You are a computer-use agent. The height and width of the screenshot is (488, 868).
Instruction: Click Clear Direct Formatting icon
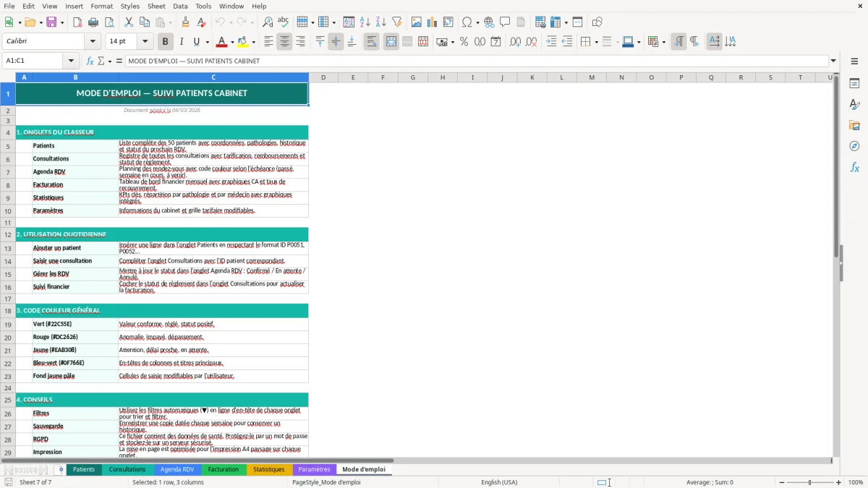click(x=201, y=22)
